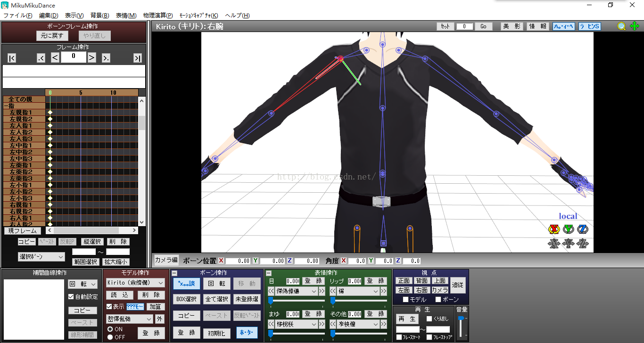Open the リップ lip morph dropdown
The height and width of the screenshot is (343, 644).
point(358,291)
